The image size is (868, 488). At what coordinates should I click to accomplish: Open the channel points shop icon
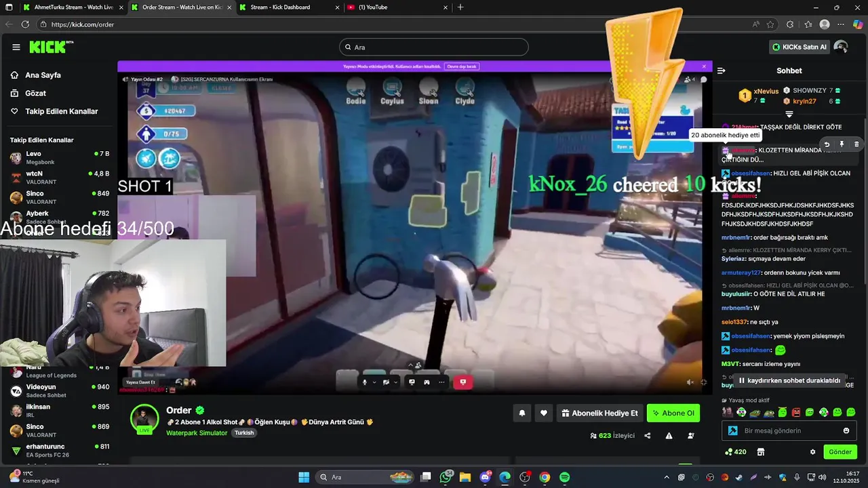[761, 452]
